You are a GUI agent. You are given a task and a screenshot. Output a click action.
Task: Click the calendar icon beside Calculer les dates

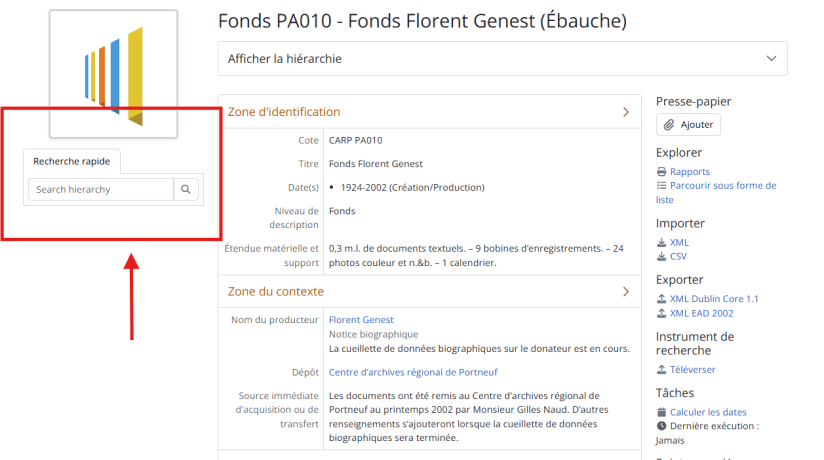click(661, 412)
